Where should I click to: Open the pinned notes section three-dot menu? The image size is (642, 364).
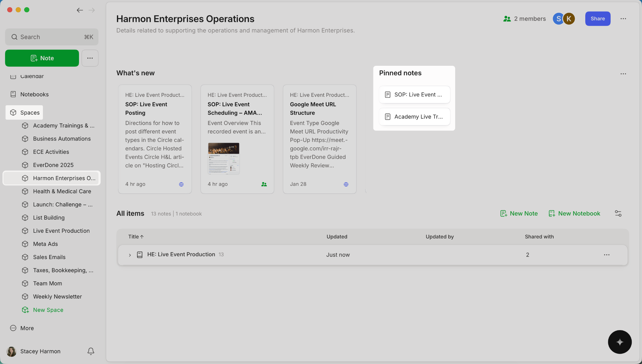[623, 74]
